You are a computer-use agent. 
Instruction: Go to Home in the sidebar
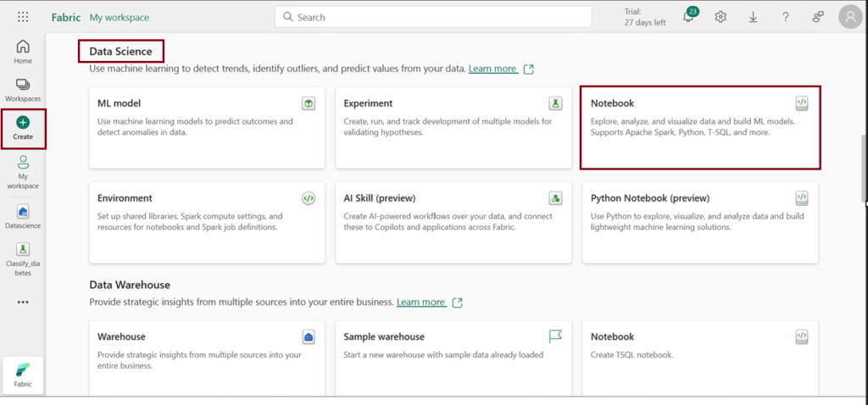[23, 52]
